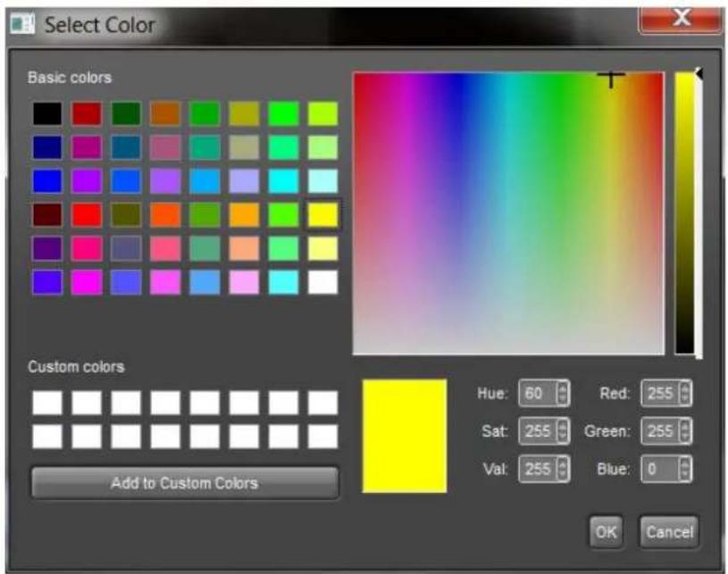Choose the dusty mauve-pink basic color swatch
728x574 pixels.
[x=165, y=147]
